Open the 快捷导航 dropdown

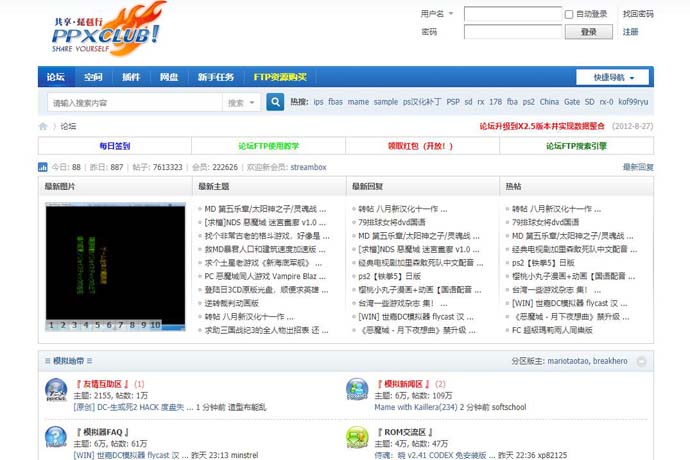612,77
